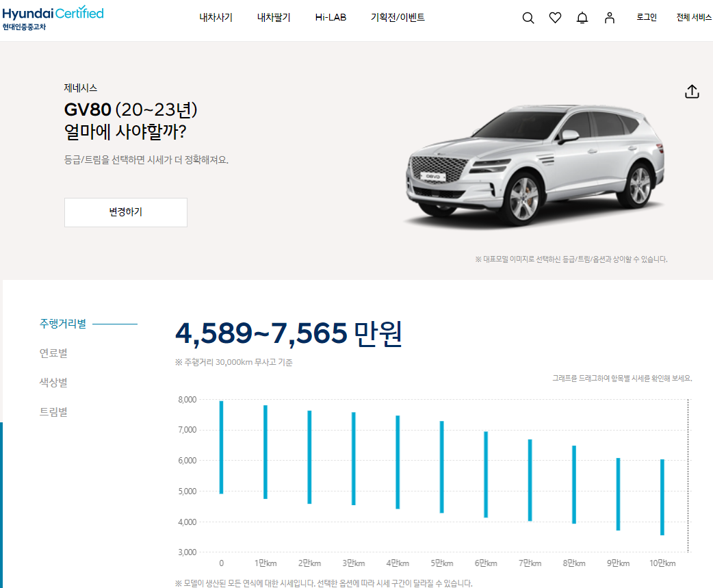
Task: Select the 10만km price bar
Action: 662,497
